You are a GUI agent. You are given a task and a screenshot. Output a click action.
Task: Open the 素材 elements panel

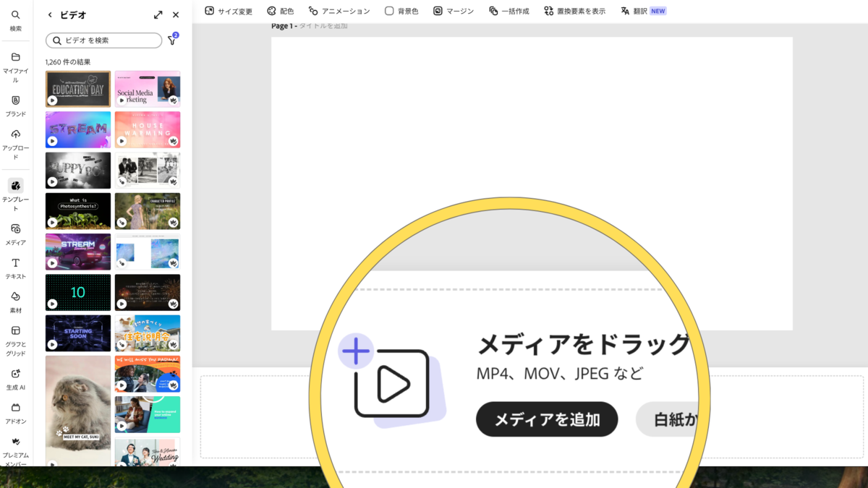coord(15,302)
